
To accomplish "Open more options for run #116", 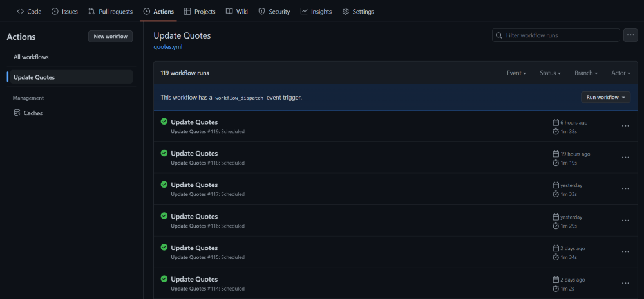I will click(625, 221).
